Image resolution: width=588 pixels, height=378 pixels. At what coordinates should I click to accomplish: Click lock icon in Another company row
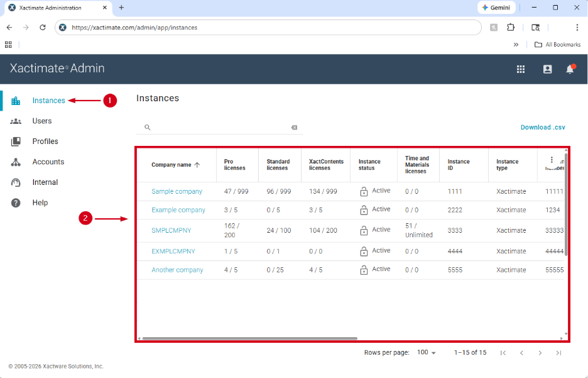pyautogui.click(x=364, y=270)
